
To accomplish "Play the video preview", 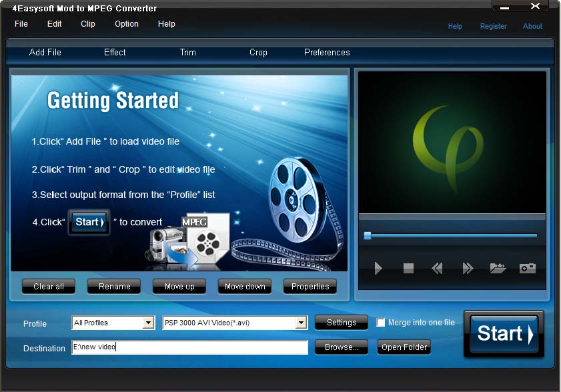I will (378, 268).
